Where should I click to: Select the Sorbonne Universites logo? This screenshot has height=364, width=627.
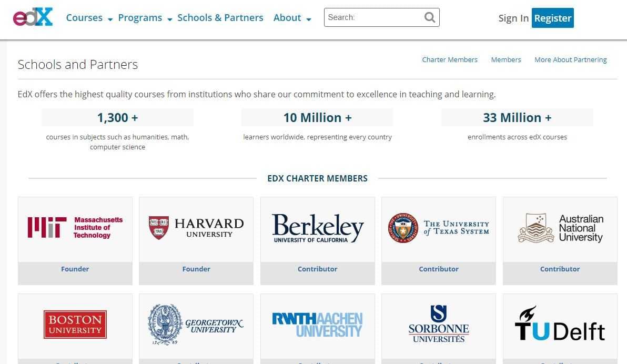tap(438, 323)
